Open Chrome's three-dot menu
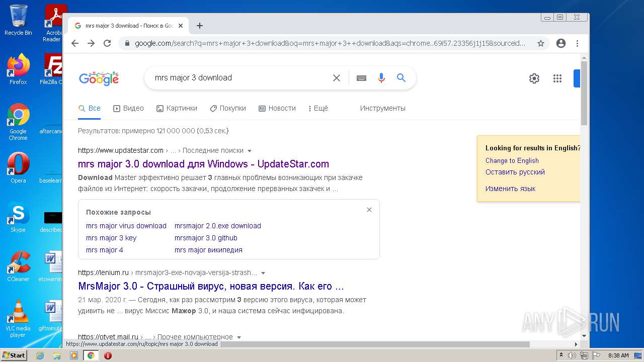Image resolution: width=644 pixels, height=362 pixels. [577, 43]
